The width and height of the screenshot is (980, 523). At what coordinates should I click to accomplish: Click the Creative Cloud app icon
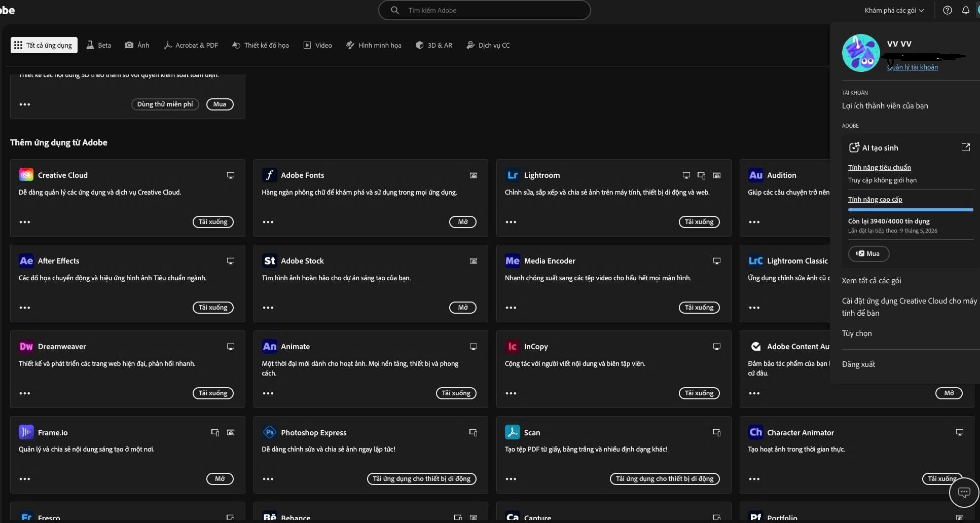26,175
